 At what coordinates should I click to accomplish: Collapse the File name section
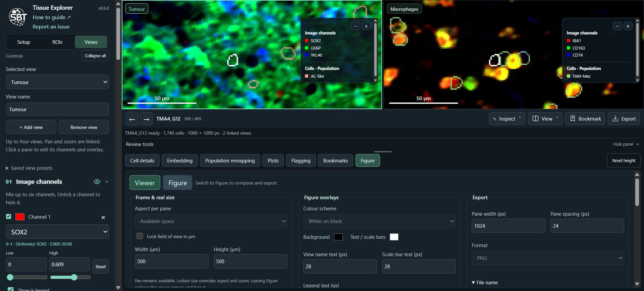point(485,283)
